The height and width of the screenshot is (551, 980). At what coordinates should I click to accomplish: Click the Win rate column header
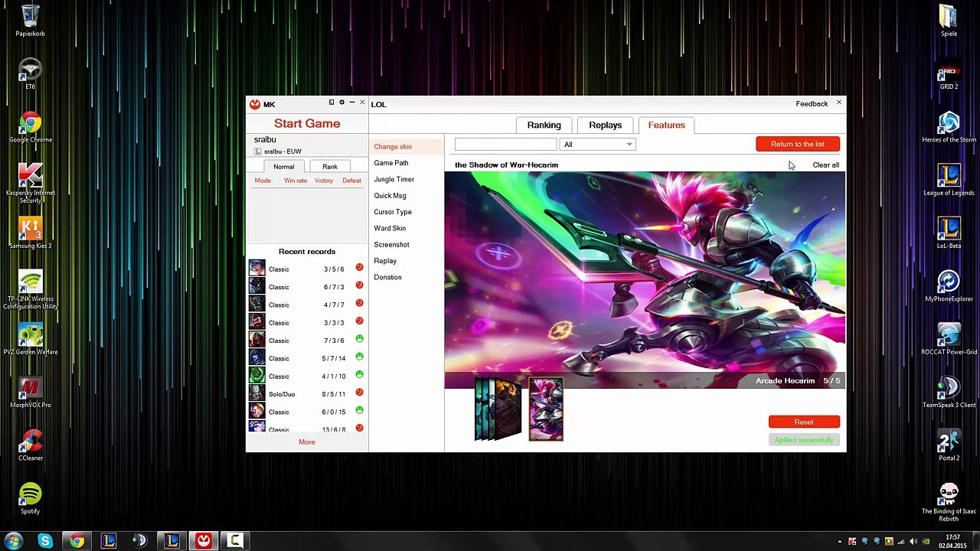(296, 181)
